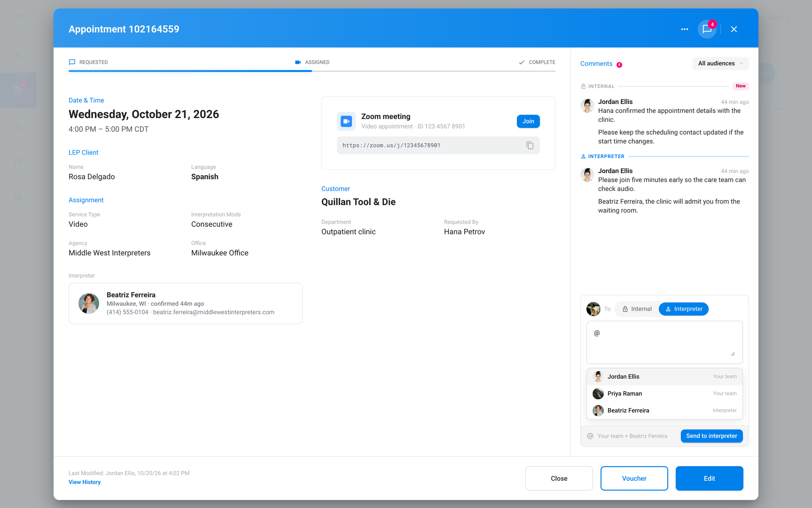Copy the Zoom meeting link
The image size is (812, 508).
(530, 145)
